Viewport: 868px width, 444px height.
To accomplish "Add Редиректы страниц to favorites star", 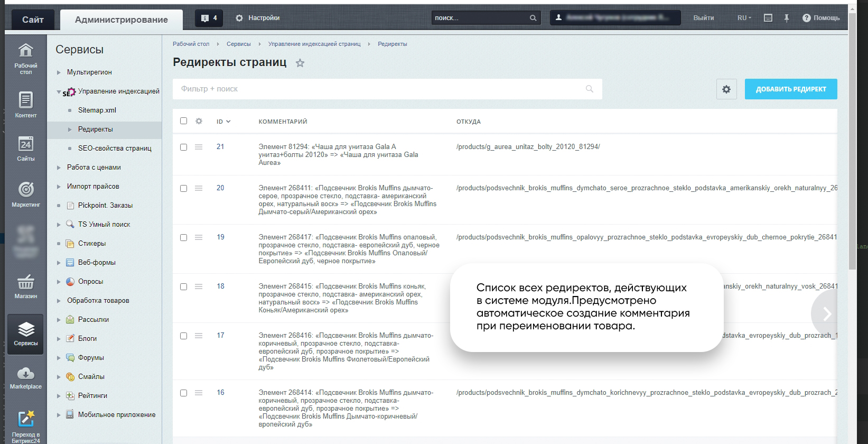I will [x=300, y=63].
